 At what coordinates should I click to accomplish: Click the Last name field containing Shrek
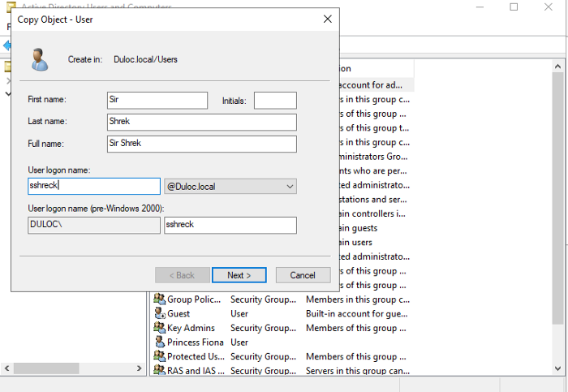[x=202, y=122]
